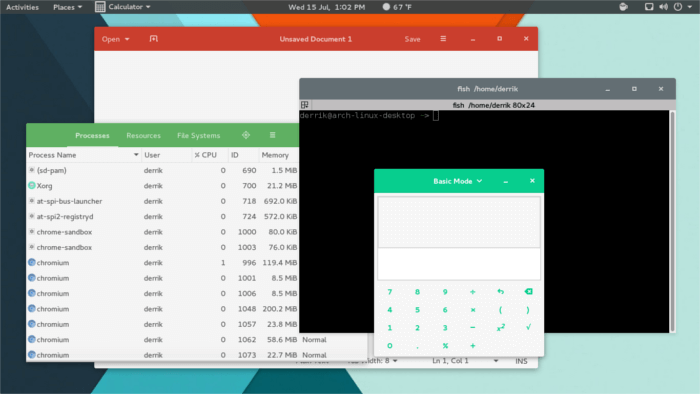700x394 pixels.
Task: Open the volume icon in system tray
Action: 663,7
